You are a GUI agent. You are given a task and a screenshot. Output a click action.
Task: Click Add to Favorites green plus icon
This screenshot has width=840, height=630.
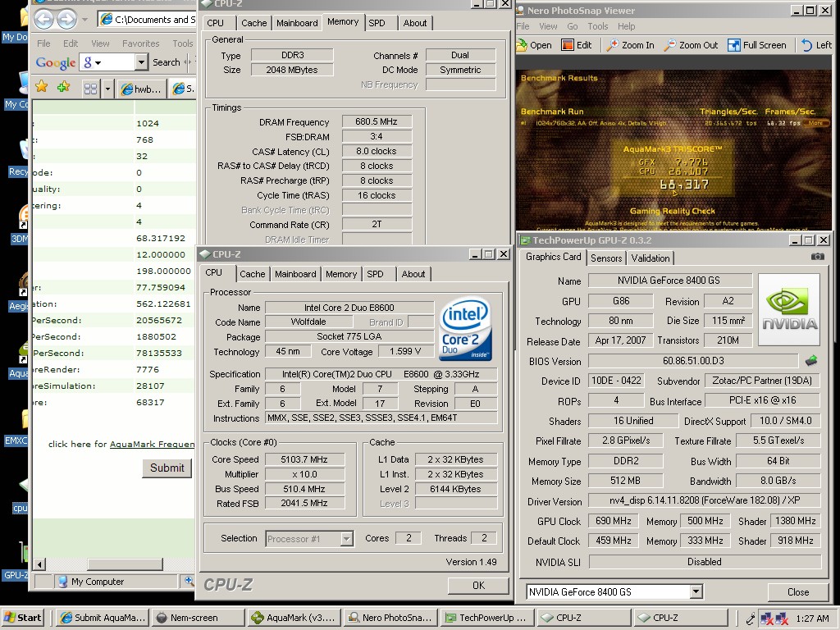click(63, 87)
